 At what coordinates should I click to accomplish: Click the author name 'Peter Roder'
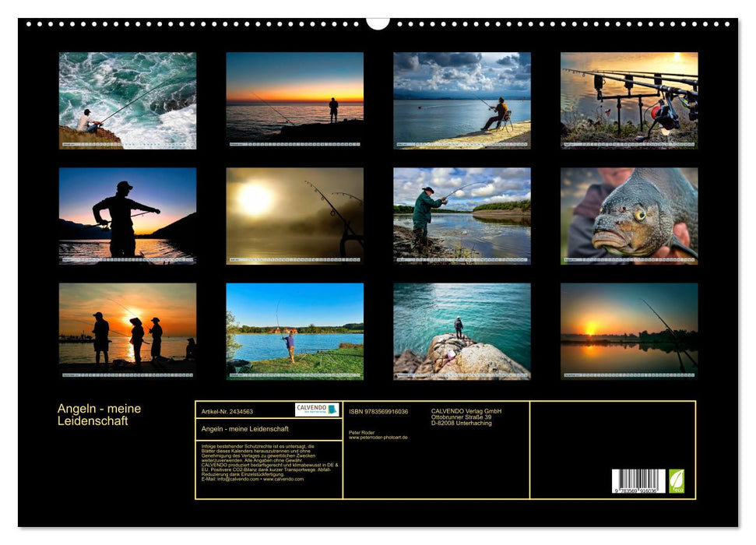[x=361, y=433]
